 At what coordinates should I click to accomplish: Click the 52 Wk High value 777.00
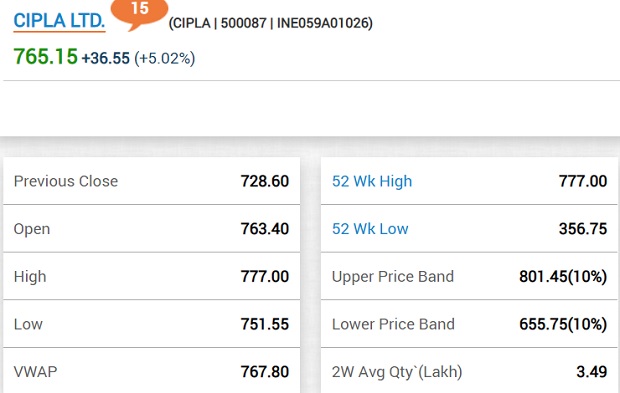tap(583, 181)
